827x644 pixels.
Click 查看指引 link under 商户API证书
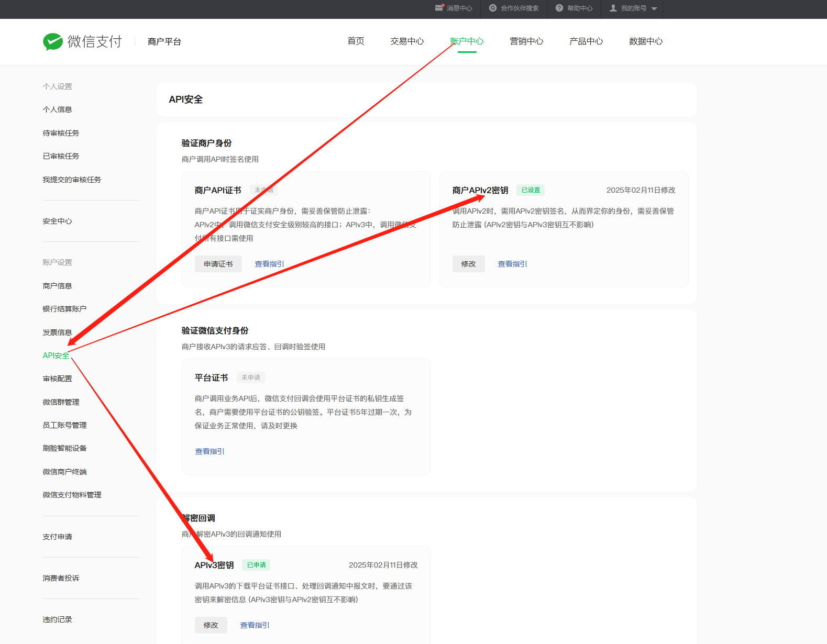(269, 264)
